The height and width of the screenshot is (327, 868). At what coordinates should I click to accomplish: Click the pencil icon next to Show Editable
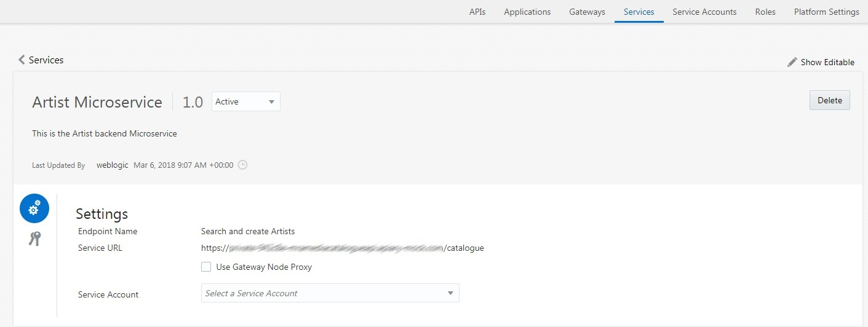click(792, 62)
